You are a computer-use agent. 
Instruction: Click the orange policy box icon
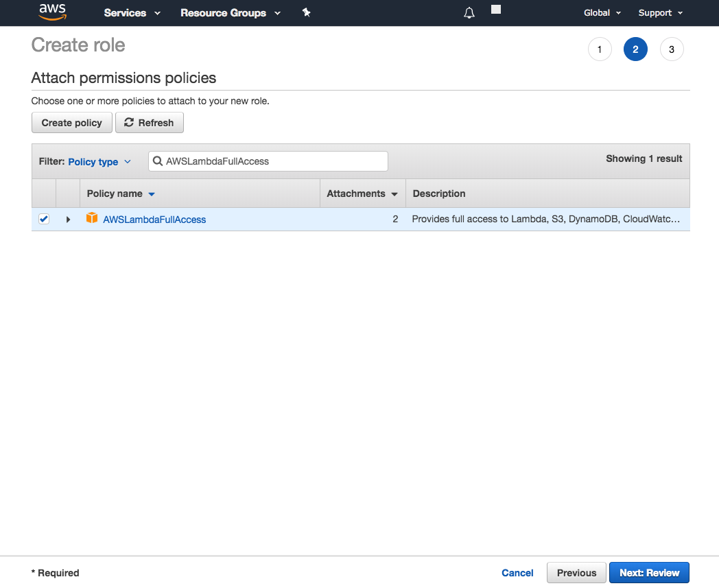pos(92,219)
